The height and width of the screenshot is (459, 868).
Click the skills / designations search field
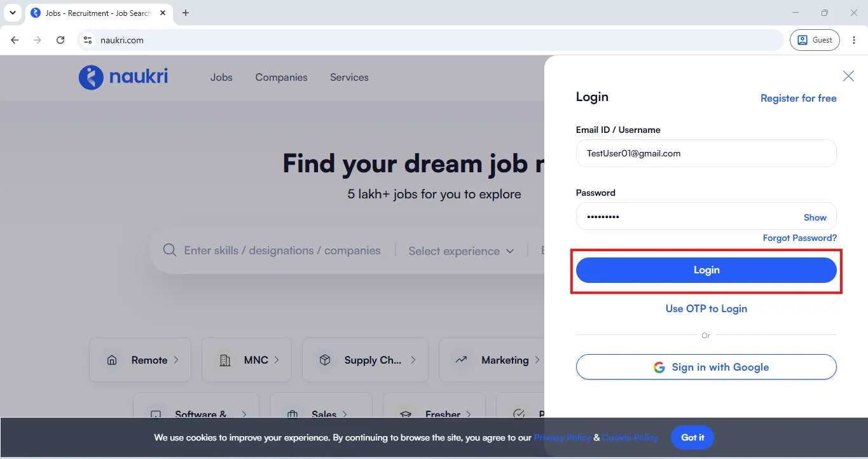tap(282, 250)
